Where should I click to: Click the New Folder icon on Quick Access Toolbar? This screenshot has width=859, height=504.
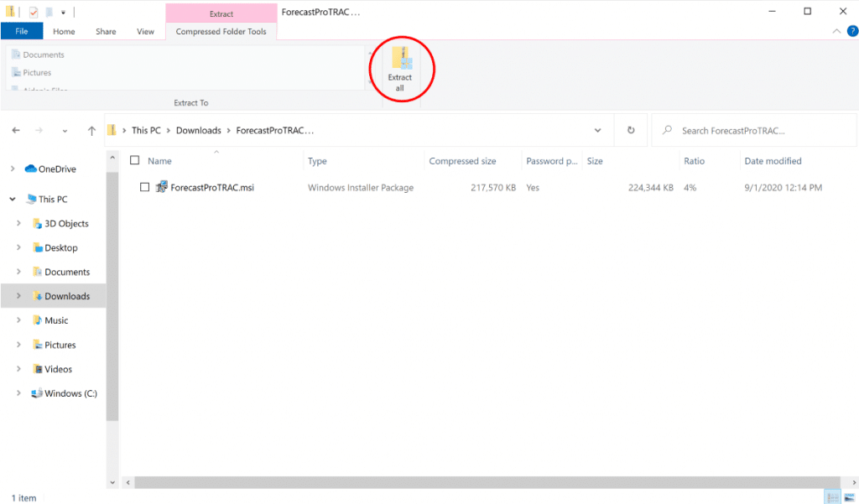50,13
